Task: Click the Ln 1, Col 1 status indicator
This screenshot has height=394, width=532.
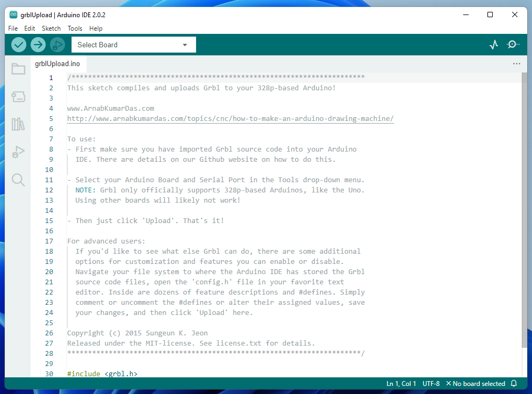Action: [x=401, y=383]
